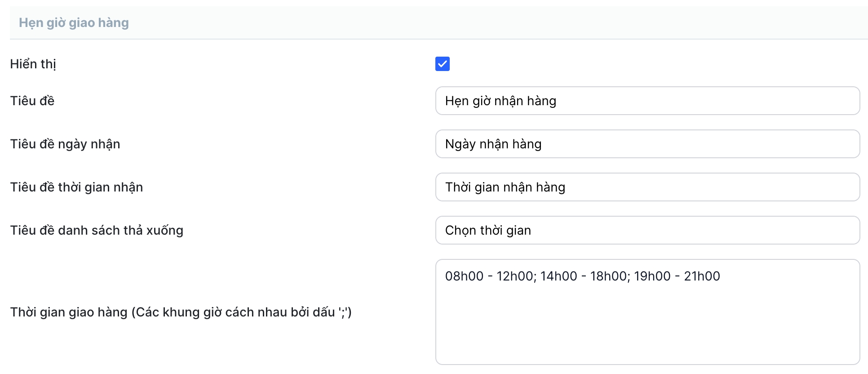
Task: Click the Tiêu đề danh sách thả xuống label
Action: (x=97, y=230)
